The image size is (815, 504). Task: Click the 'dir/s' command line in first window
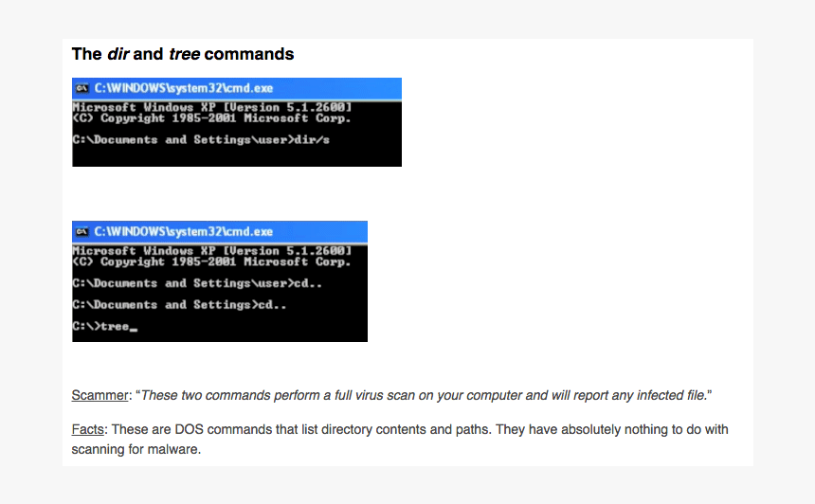point(201,140)
